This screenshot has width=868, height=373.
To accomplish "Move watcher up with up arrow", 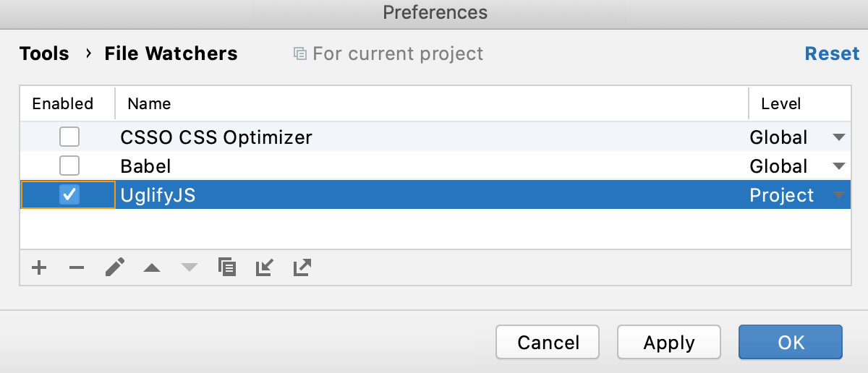I will click(151, 268).
